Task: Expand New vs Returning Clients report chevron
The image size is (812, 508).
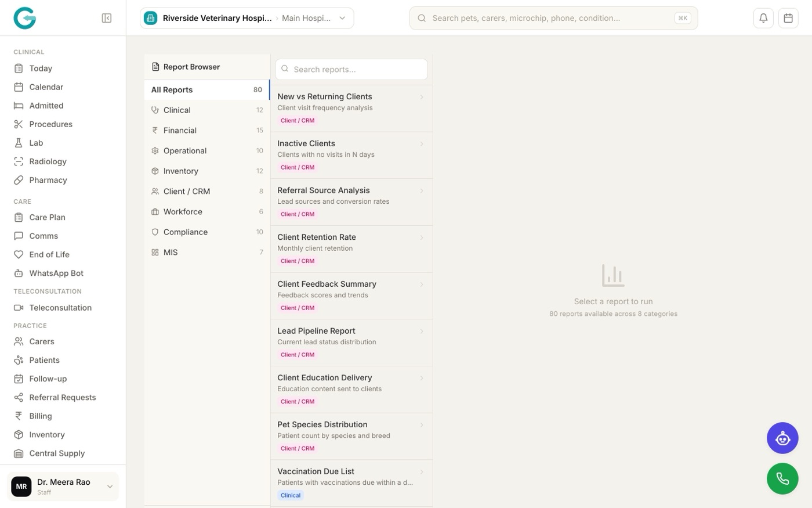Action: 422,97
